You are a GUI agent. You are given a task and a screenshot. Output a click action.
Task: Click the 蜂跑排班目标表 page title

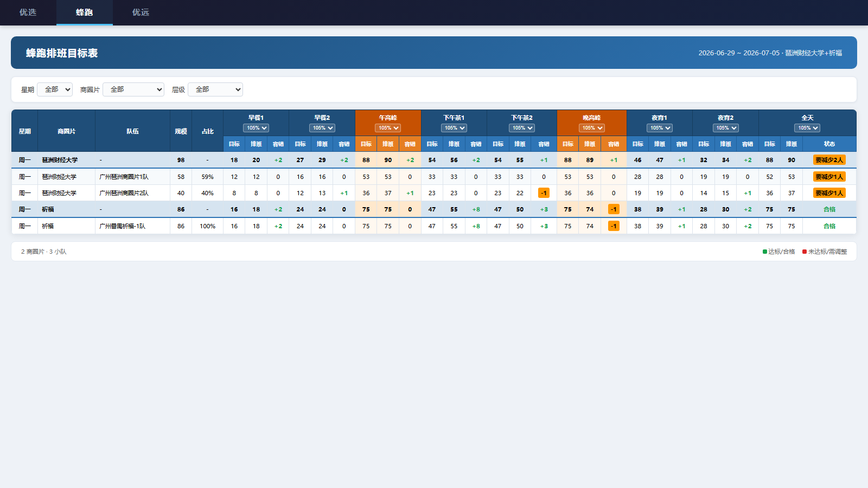tap(62, 53)
